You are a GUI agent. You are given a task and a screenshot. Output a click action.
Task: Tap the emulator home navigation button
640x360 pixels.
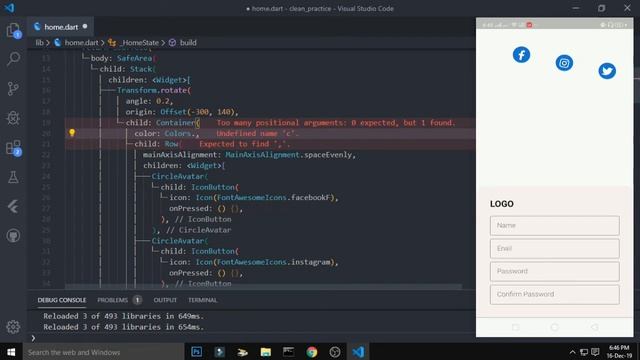[554, 327]
